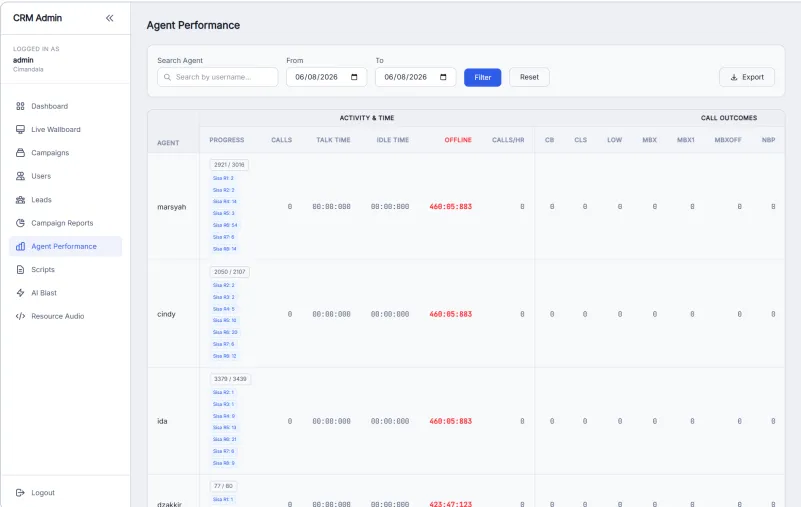Click the MBXOFF column header
The width and height of the screenshot is (801, 507).
pos(728,140)
